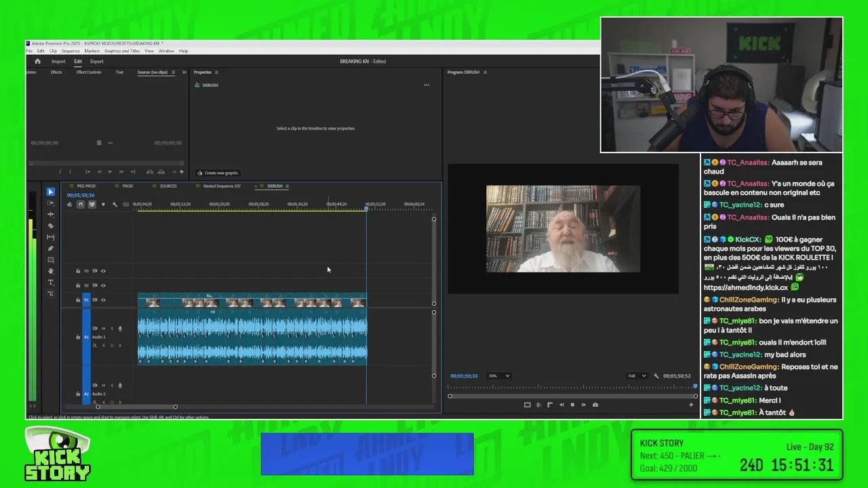Screen dimensions: 868x488
Task: Step forward one frame in Program monitor
Action: coord(584,405)
